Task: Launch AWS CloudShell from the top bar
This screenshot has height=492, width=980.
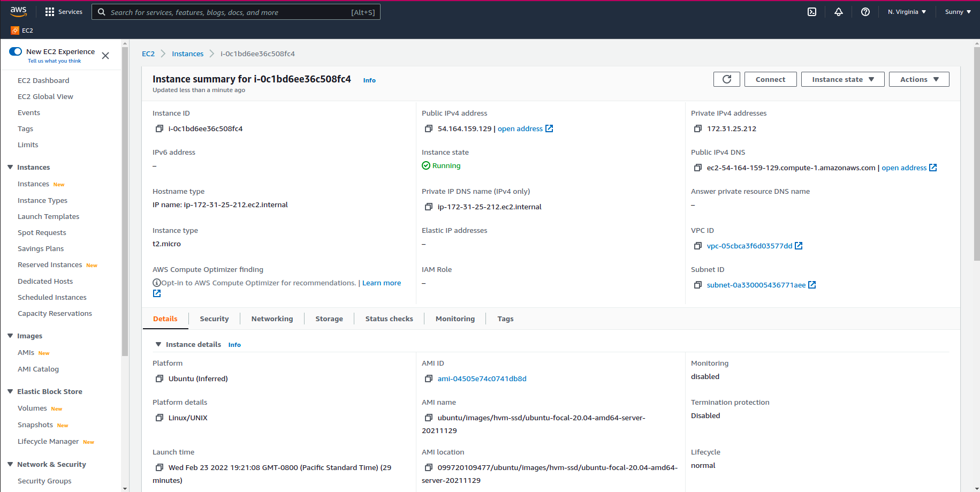Action: [812, 12]
